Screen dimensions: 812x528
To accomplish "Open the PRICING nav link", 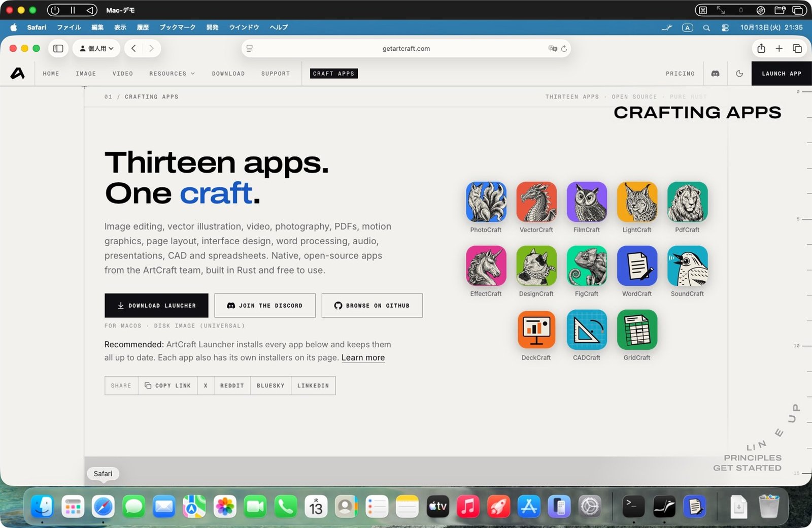I will click(680, 74).
